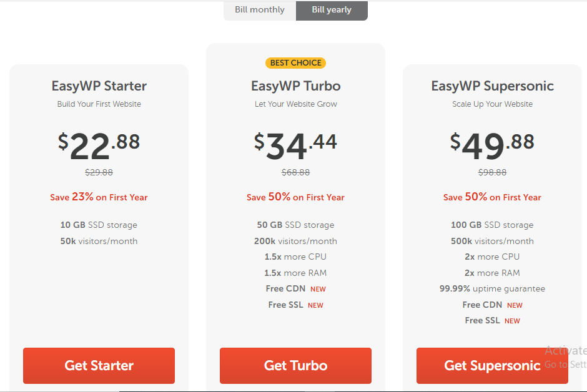Click the 99.99% uptime guarantee feature
This screenshot has width=587, height=392.
tap(492, 288)
